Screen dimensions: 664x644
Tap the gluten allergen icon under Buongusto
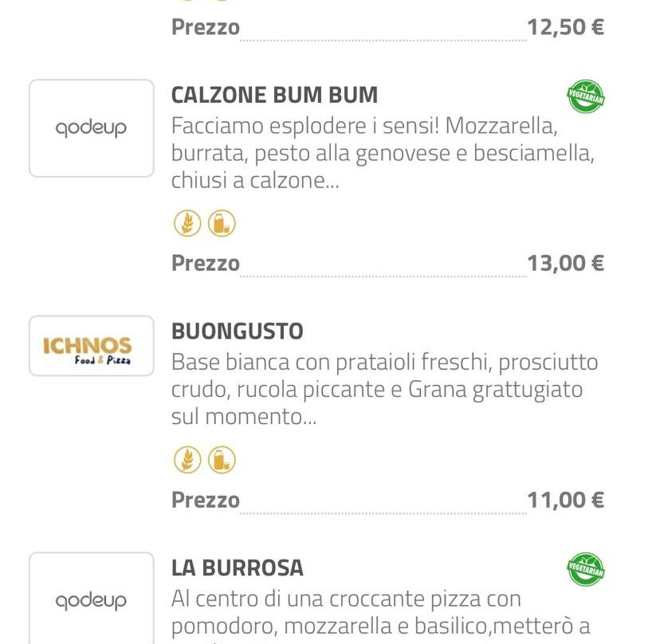[x=187, y=460]
